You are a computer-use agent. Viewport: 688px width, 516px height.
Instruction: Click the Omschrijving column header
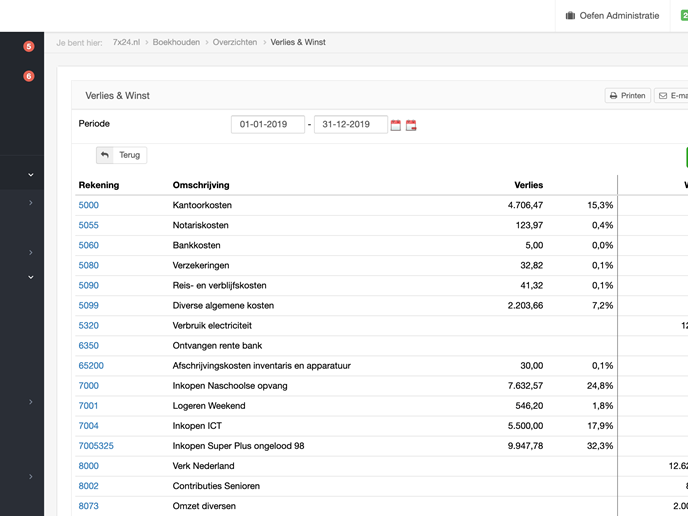[x=201, y=185]
